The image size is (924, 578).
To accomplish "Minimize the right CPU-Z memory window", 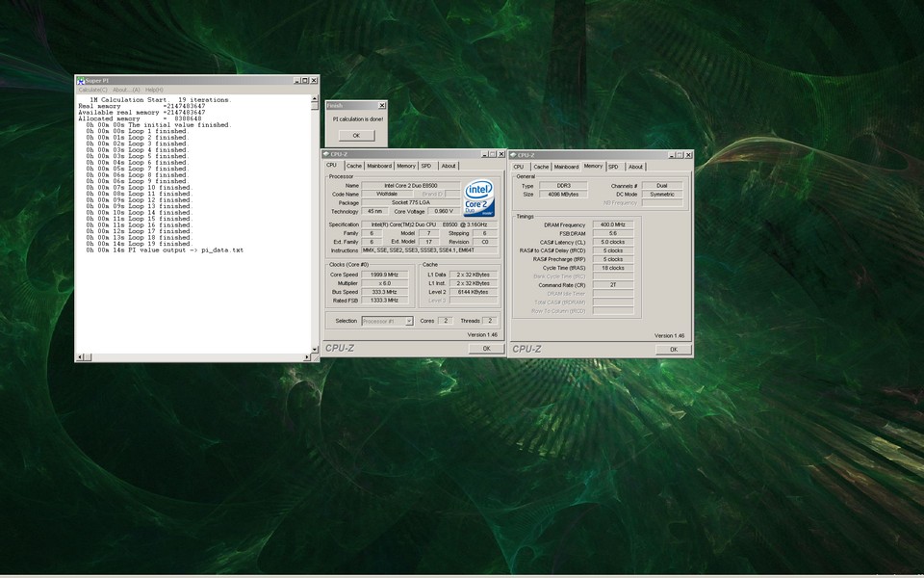I will pyautogui.click(x=672, y=155).
